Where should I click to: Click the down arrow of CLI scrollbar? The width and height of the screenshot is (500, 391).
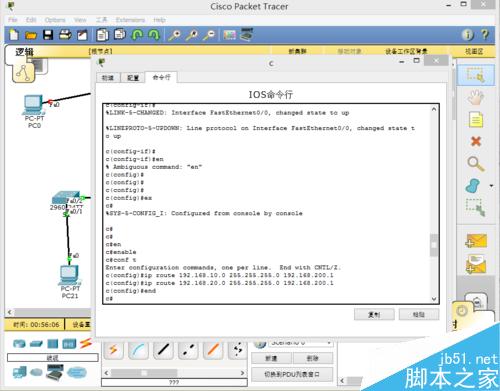[434, 298]
